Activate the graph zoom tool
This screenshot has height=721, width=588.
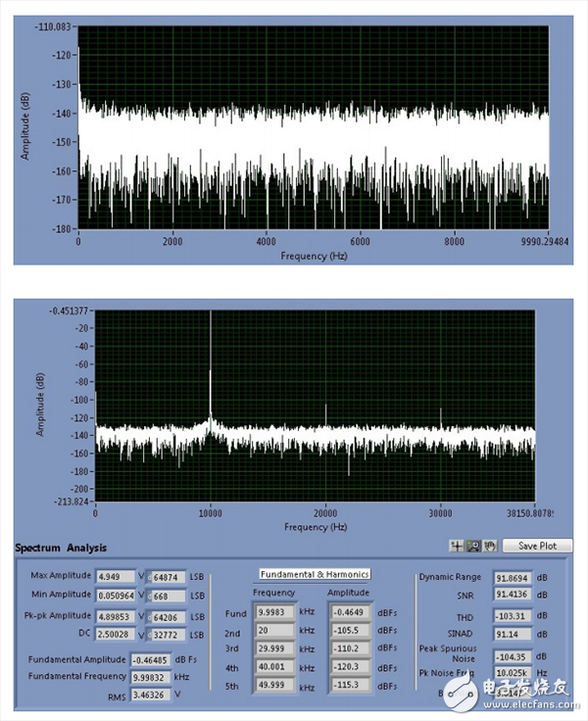coord(472,546)
